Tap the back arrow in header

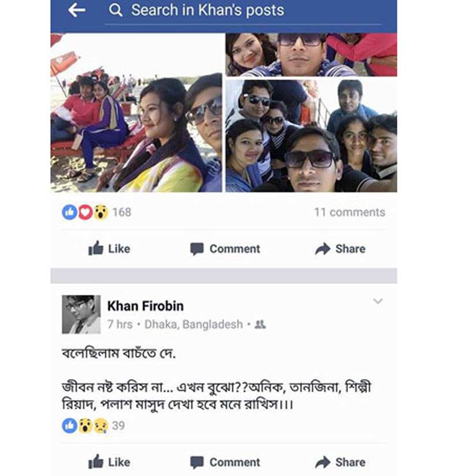coord(76,10)
